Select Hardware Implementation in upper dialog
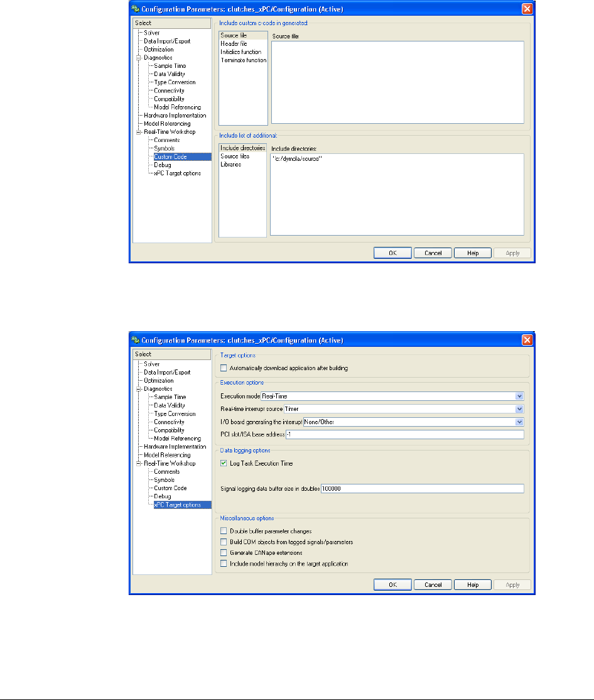This screenshot has width=594, height=700. coord(175,116)
